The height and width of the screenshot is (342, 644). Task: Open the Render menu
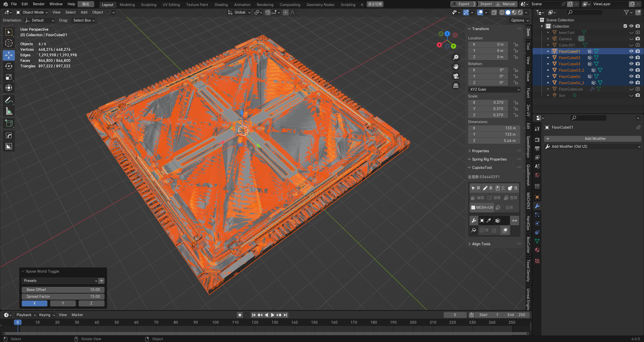click(x=38, y=4)
